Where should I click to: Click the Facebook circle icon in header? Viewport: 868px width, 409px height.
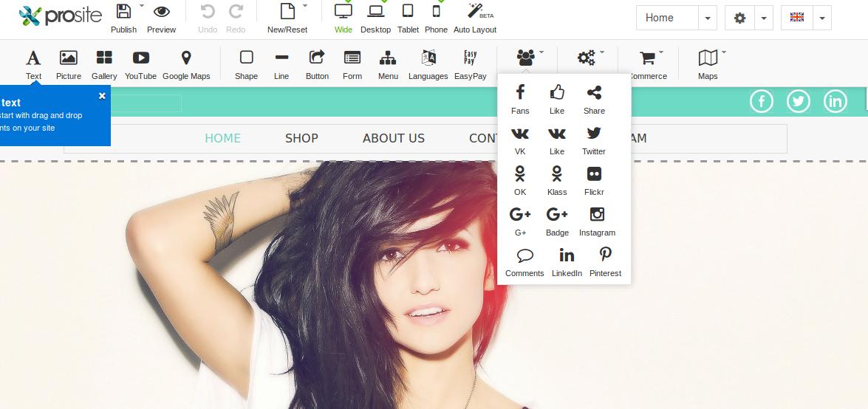tap(761, 101)
